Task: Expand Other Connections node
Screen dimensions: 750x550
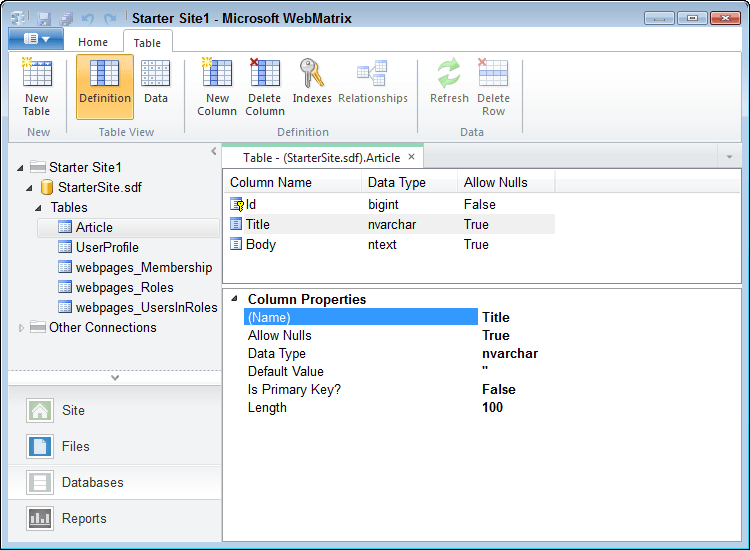Action: coord(21,328)
